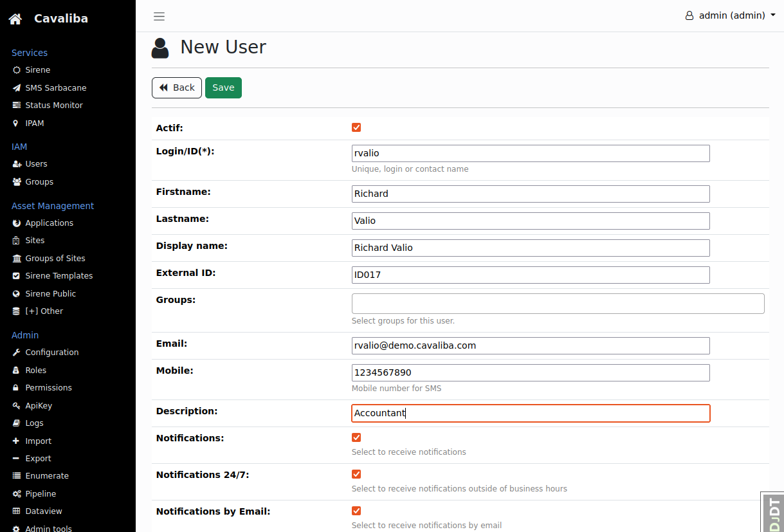Open the Sirene service page
This screenshot has width=784, height=532.
pos(36,69)
